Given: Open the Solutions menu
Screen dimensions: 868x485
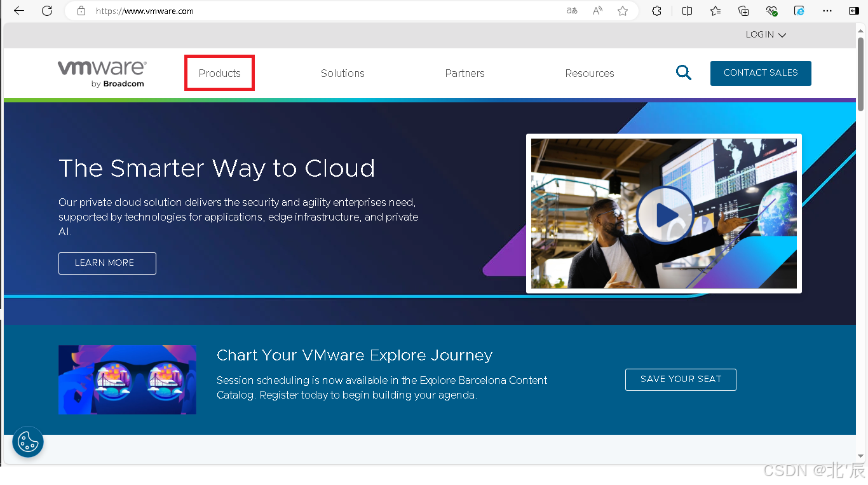Looking at the screenshot, I should coord(342,73).
